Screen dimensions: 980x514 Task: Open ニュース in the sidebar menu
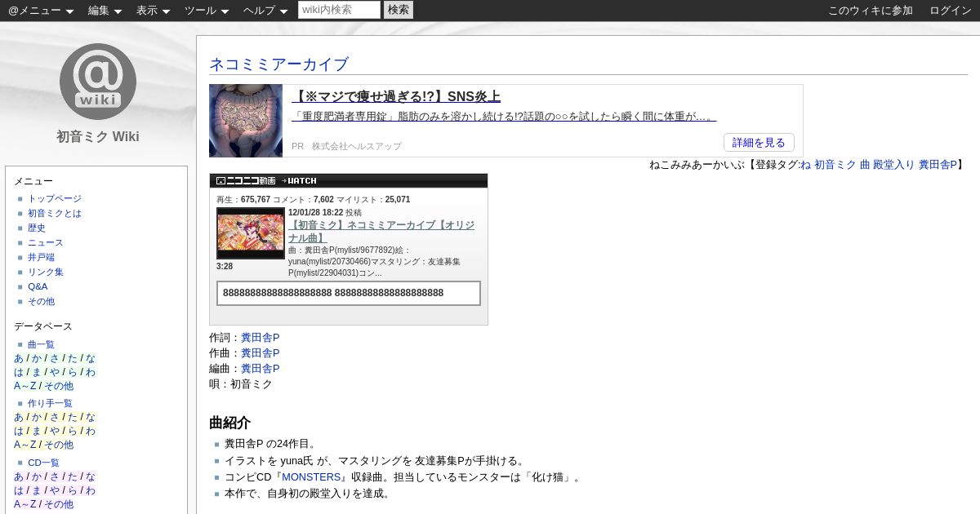click(46, 243)
